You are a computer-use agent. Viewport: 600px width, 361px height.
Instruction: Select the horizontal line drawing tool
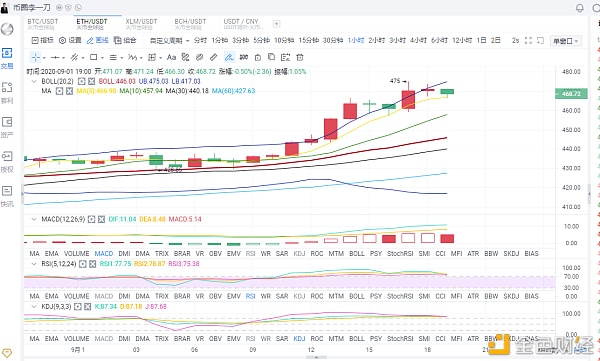pos(55,57)
